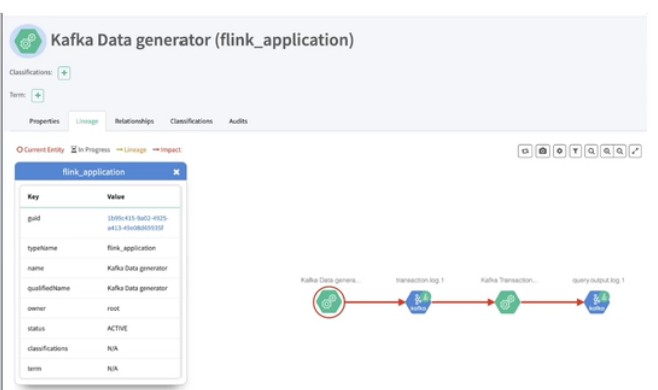Click the term value N/A
This screenshot has width=658, height=390.
(112, 369)
